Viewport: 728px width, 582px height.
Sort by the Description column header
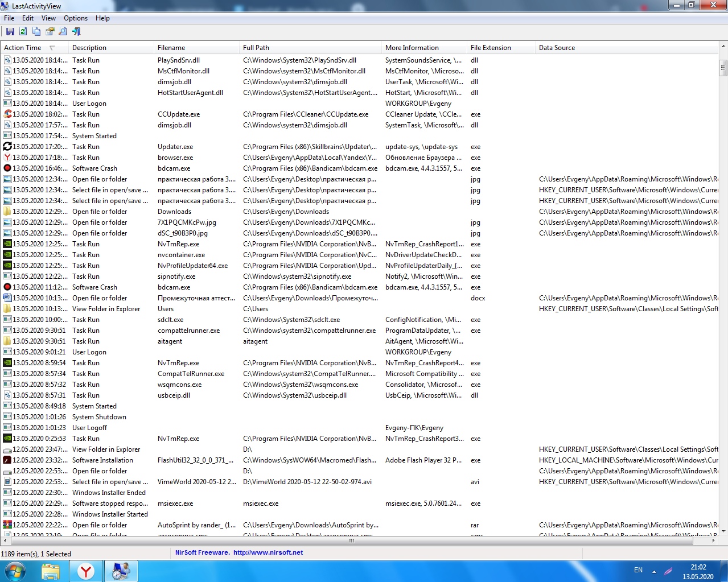pyautogui.click(x=111, y=48)
